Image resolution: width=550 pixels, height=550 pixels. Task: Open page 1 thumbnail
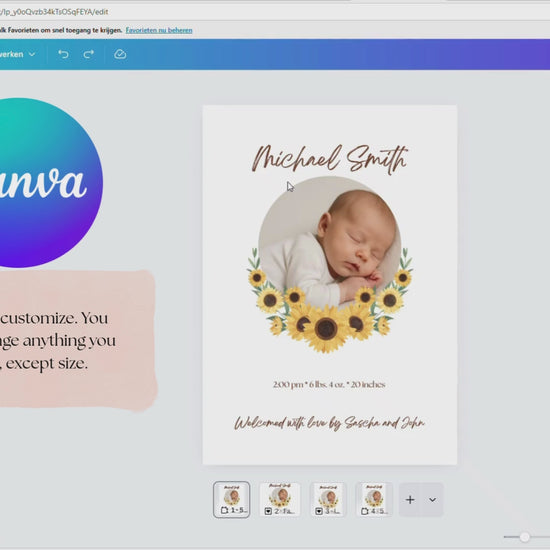click(232, 499)
